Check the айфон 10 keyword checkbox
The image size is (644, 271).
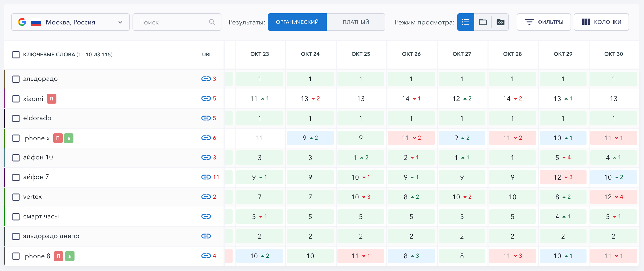pyautogui.click(x=16, y=158)
